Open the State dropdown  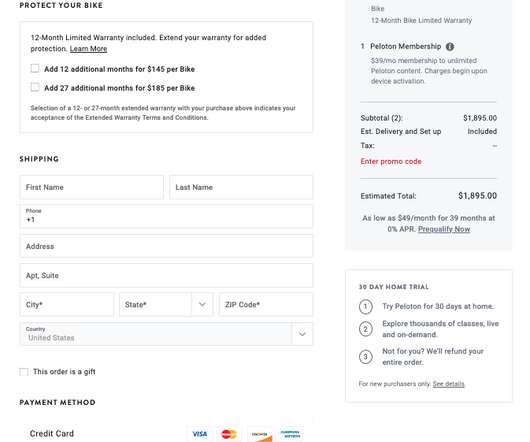[166, 304]
